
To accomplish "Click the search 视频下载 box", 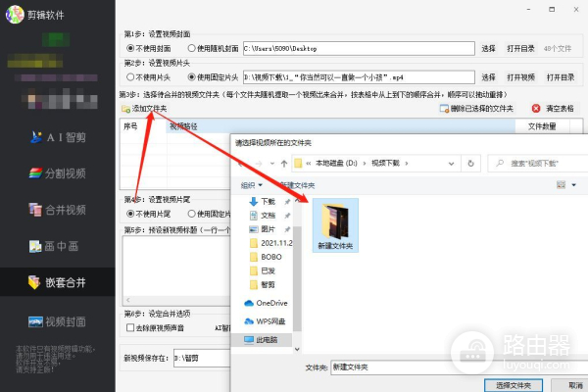I will pos(538,164).
